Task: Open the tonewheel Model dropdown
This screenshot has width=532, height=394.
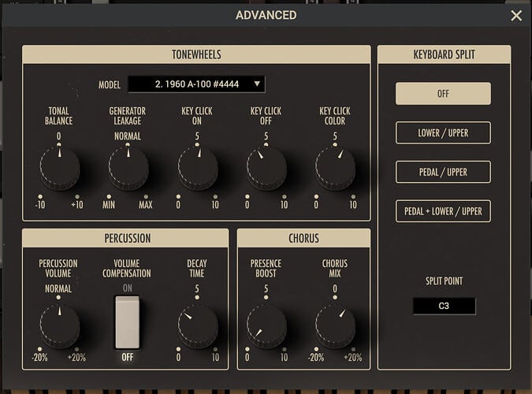Action: (x=196, y=84)
